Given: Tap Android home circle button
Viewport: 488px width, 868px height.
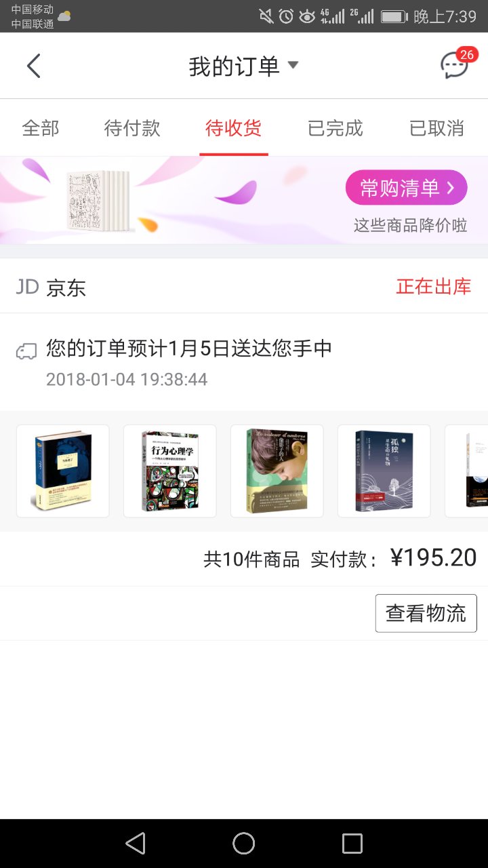Looking at the screenshot, I should click(x=244, y=843).
